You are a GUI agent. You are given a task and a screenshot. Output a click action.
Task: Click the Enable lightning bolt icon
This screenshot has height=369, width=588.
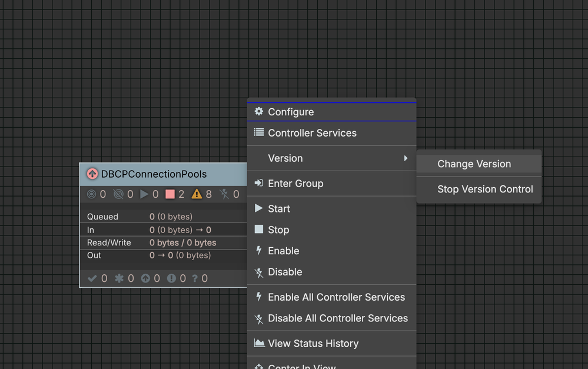[259, 250]
